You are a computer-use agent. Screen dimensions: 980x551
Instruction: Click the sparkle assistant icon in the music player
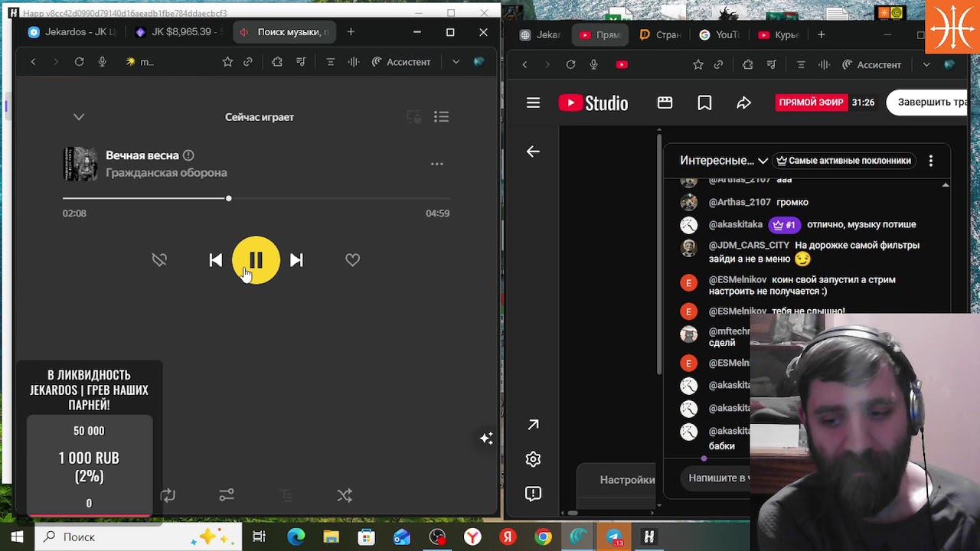[x=486, y=439]
